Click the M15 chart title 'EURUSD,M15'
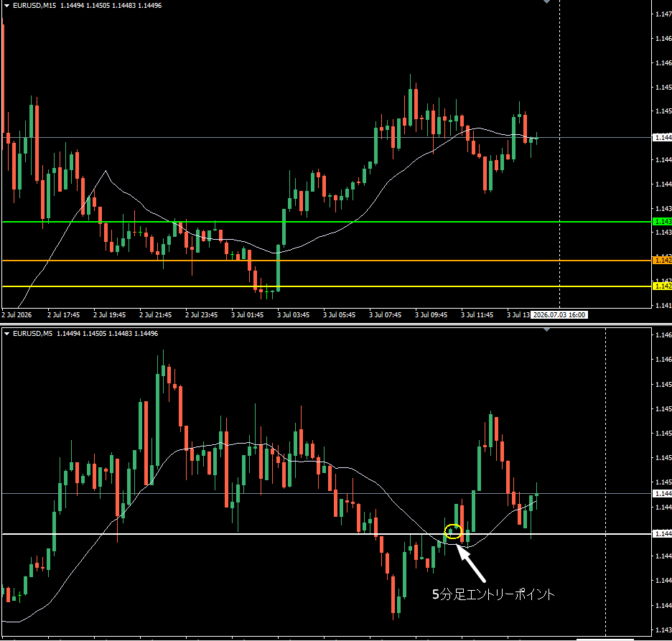This screenshot has width=672, height=641. click(x=34, y=6)
